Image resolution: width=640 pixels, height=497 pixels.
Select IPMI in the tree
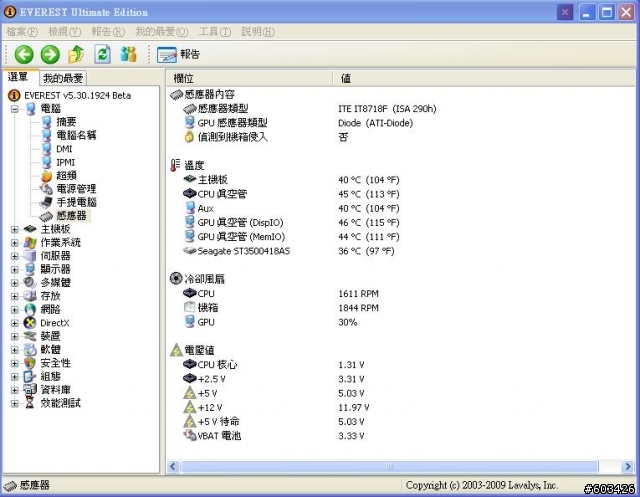pos(65,162)
